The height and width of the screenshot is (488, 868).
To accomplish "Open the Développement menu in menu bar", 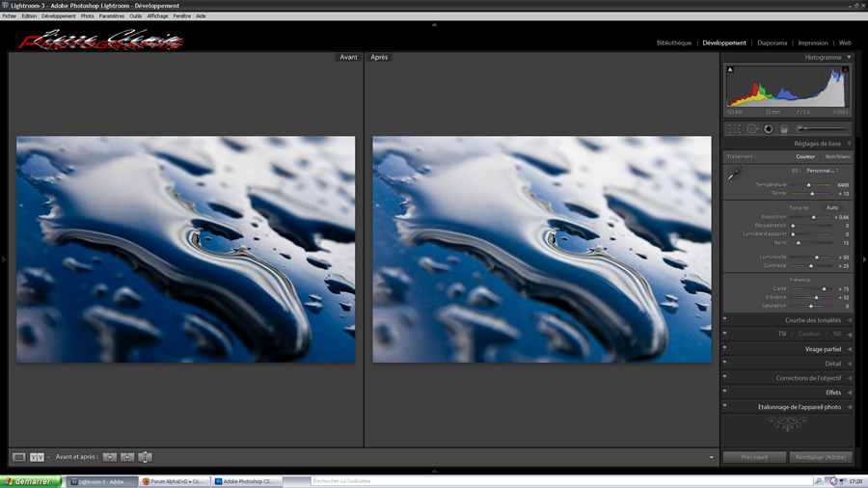I will [59, 16].
